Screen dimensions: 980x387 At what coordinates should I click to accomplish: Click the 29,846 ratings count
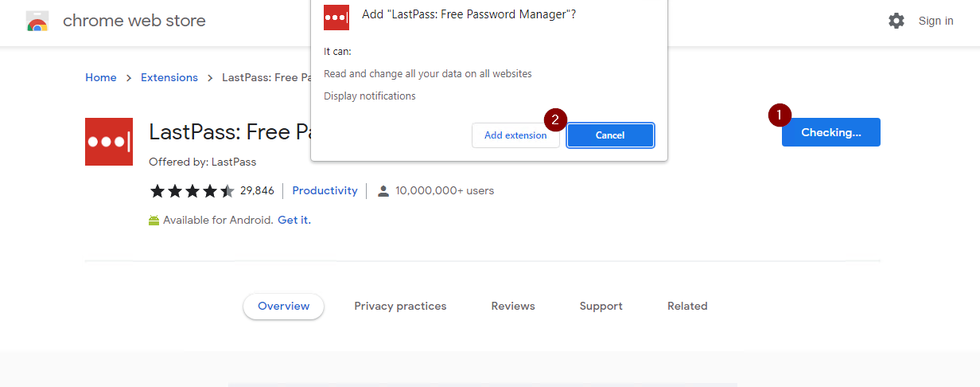click(257, 191)
